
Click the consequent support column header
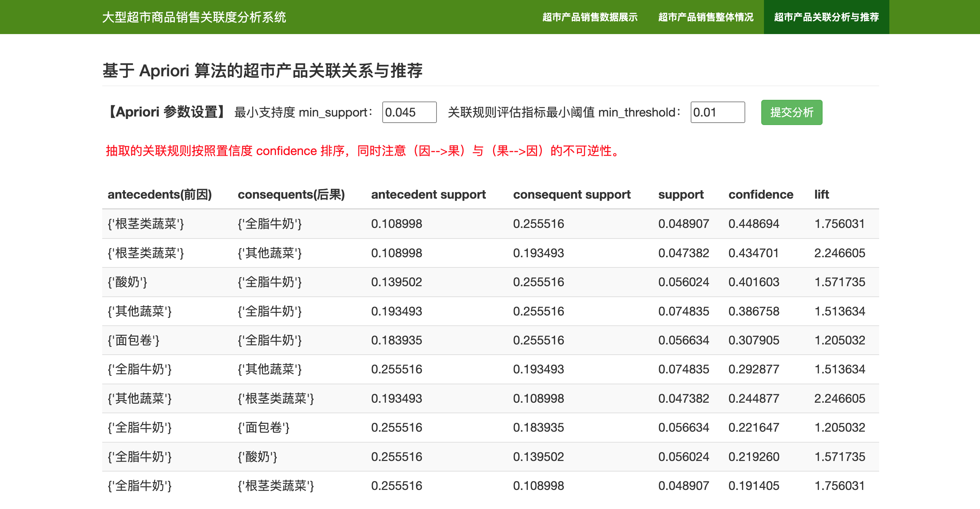click(x=572, y=195)
